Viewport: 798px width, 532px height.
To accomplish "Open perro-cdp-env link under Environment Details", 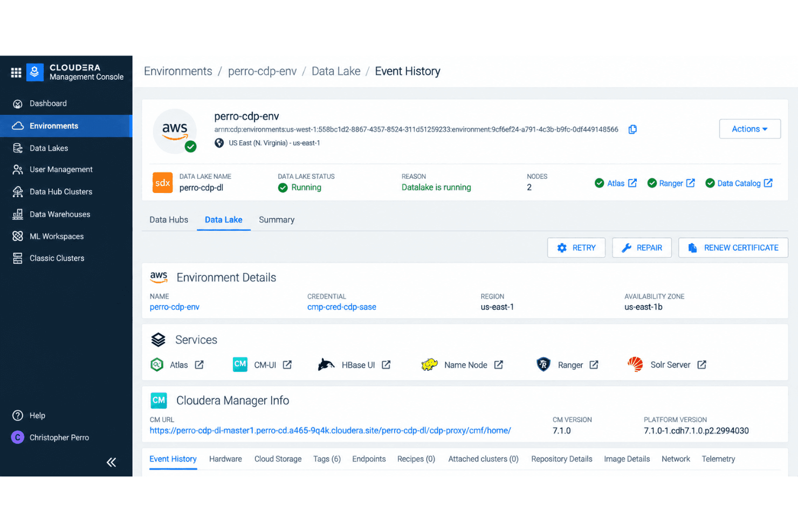I will (x=175, y=307).
